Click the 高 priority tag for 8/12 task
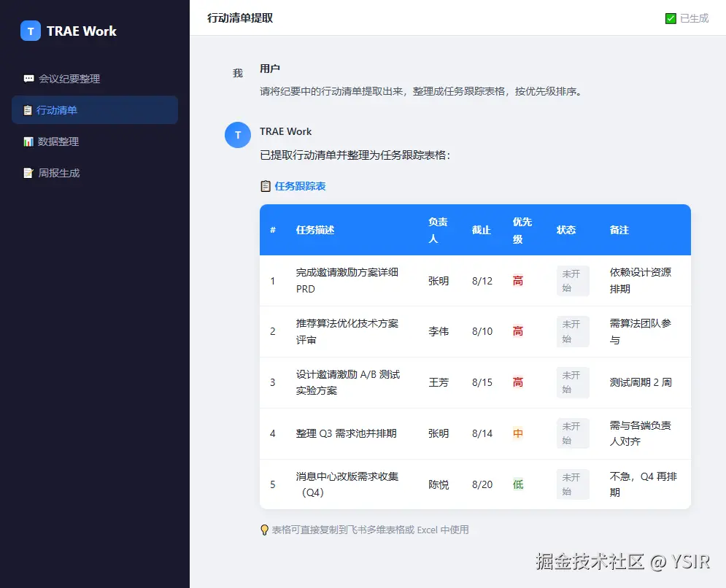The height and width of the screenshot is (588, 726). click(x=517, y=281)
